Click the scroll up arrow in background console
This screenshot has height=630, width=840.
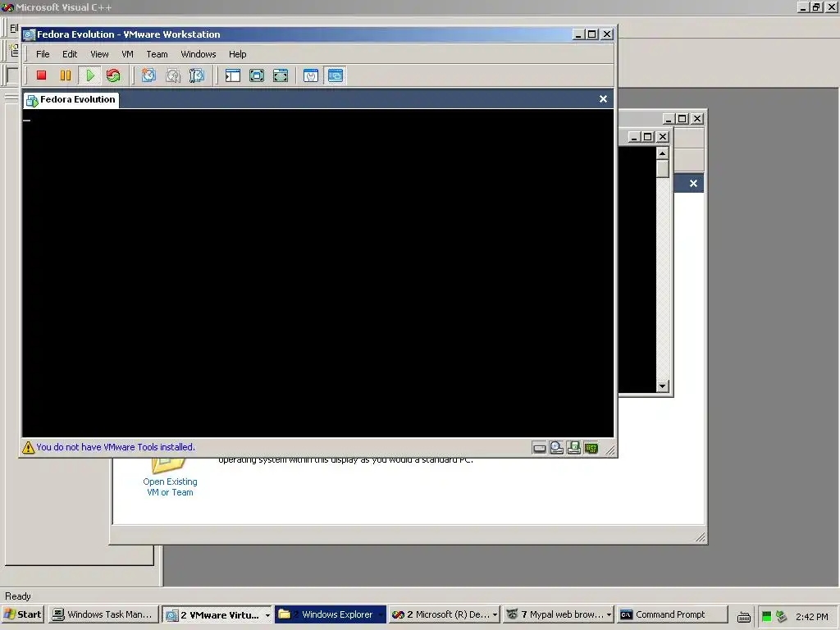coord(663,153)
